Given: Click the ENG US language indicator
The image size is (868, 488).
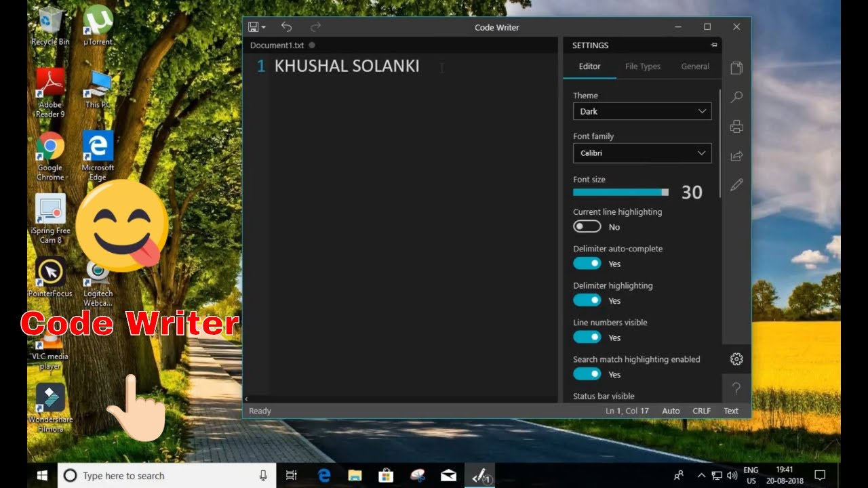Looking at the screenshot, I should click(x=751, y=476).
